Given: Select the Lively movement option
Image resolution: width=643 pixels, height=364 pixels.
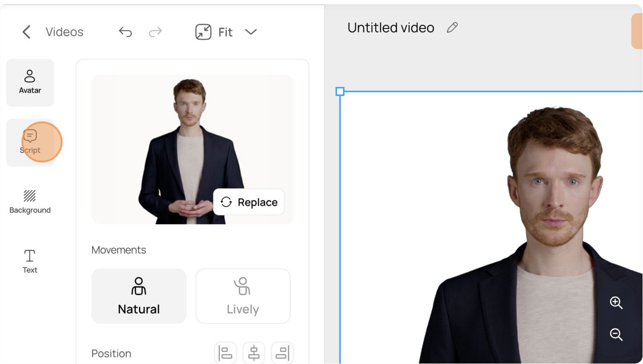Looking at the screenshot, I should (243, 296).
